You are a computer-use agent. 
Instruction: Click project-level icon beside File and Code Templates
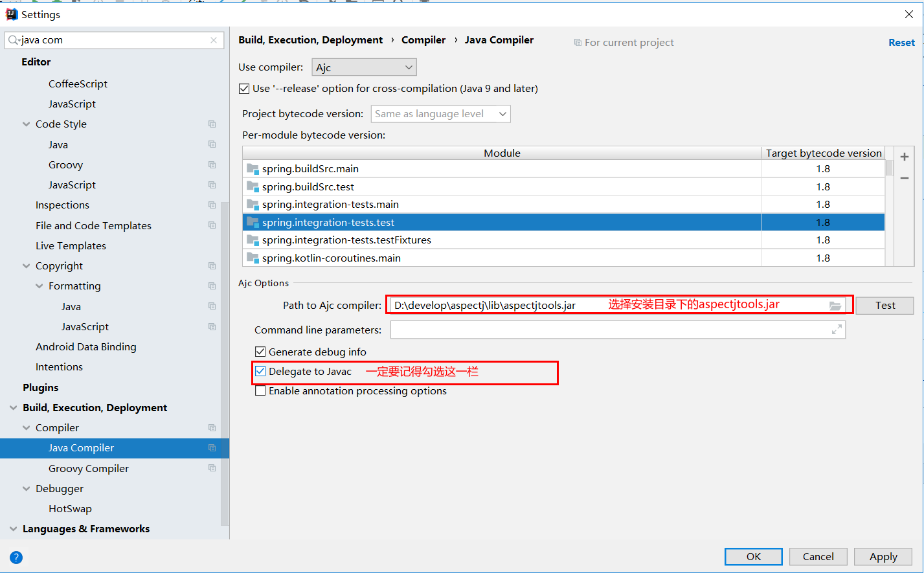pos(212,225)
